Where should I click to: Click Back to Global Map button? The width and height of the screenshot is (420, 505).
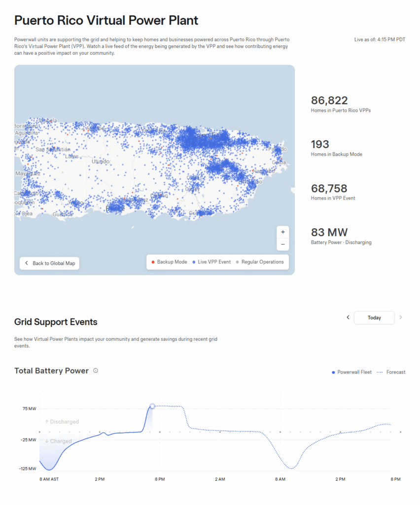[x=50, y=263]
